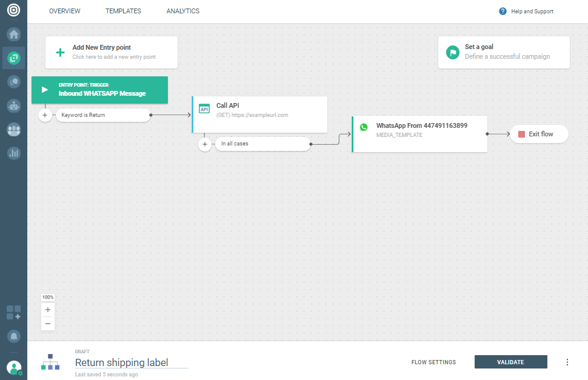
Task: Add a branch under Keyword is Return
Action: pos(45,115)
